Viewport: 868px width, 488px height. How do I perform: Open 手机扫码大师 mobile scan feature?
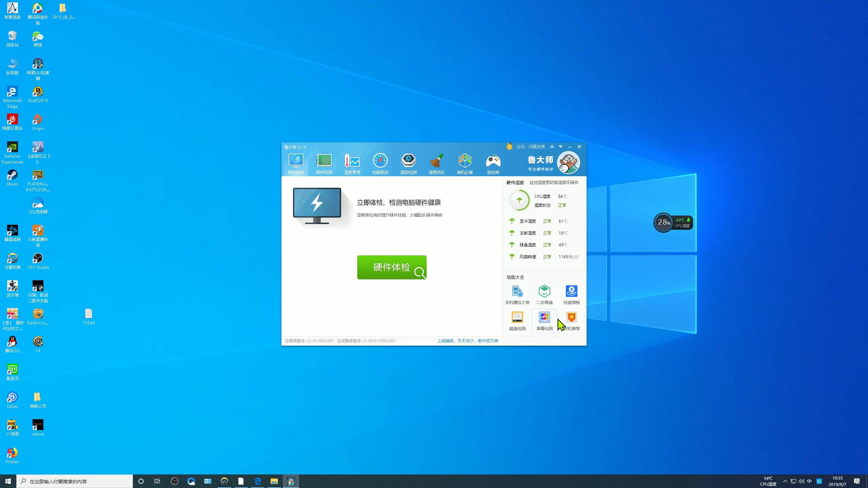click(517, 294)
